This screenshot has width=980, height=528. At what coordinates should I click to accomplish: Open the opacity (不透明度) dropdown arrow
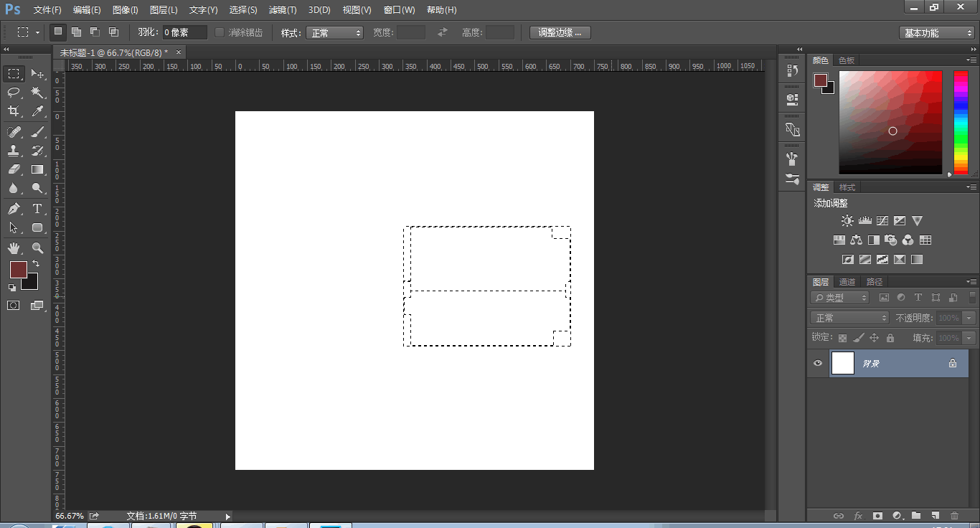click(969, 318)
